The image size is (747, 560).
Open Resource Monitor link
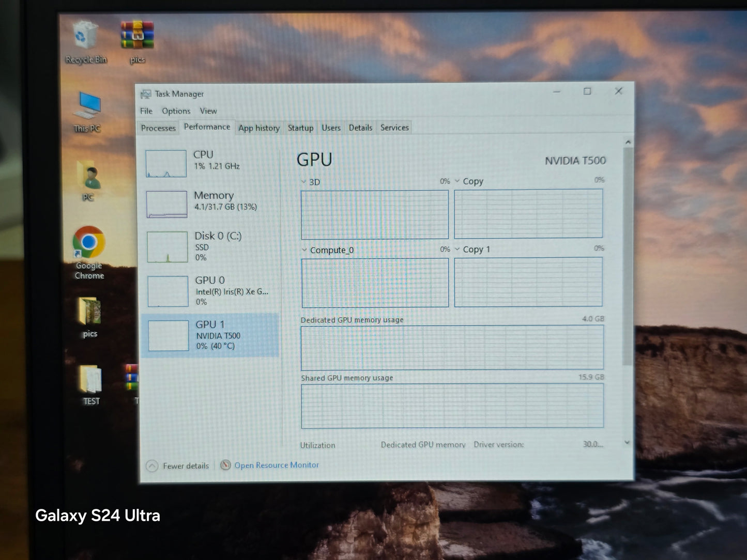pyautogui.click(x=277, y=465)
